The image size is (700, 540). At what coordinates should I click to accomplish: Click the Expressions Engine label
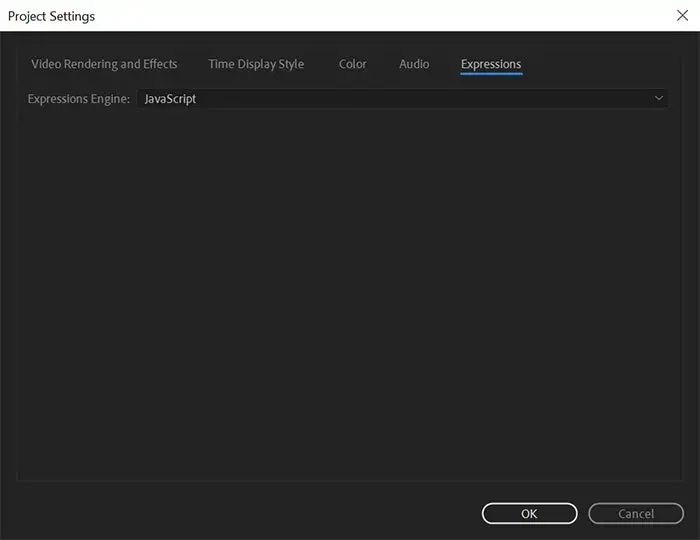(x=79, y=99)
